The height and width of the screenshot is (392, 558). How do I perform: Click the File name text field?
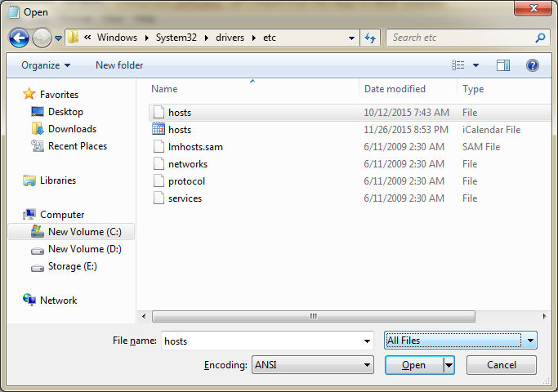[x=261, y=341]
